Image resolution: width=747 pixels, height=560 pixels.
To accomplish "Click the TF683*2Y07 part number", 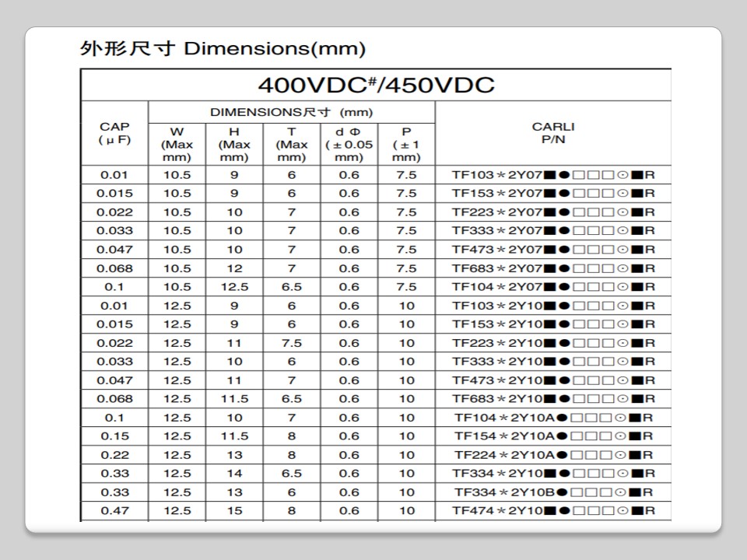I will pyautogui.click(x=553, y=268).
